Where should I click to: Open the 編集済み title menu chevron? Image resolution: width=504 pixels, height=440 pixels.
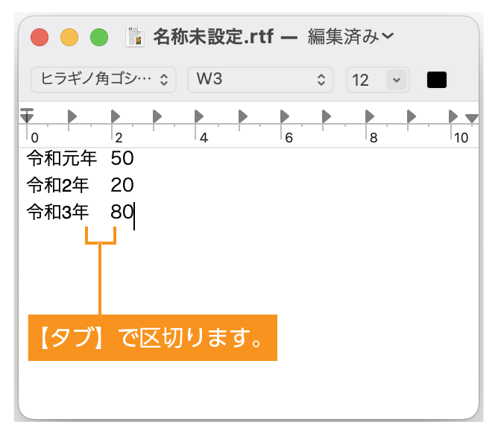pyautogui.click(x=388, y=36)
